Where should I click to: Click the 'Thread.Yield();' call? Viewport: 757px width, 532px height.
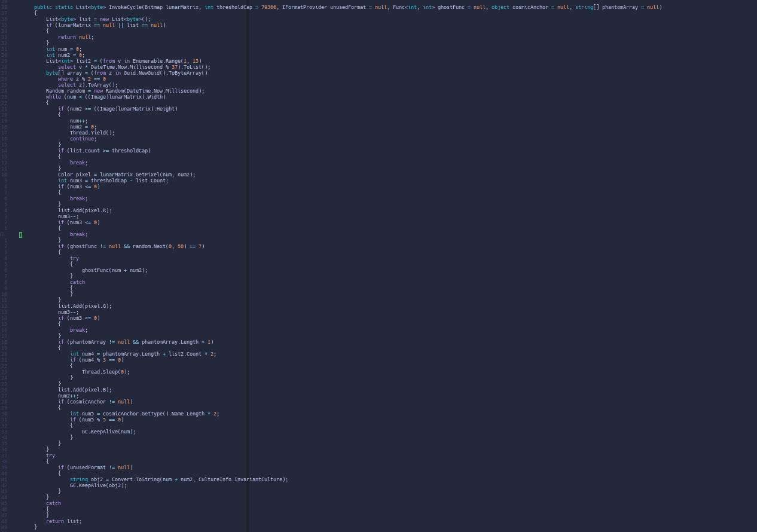click(x=92, y=133)
